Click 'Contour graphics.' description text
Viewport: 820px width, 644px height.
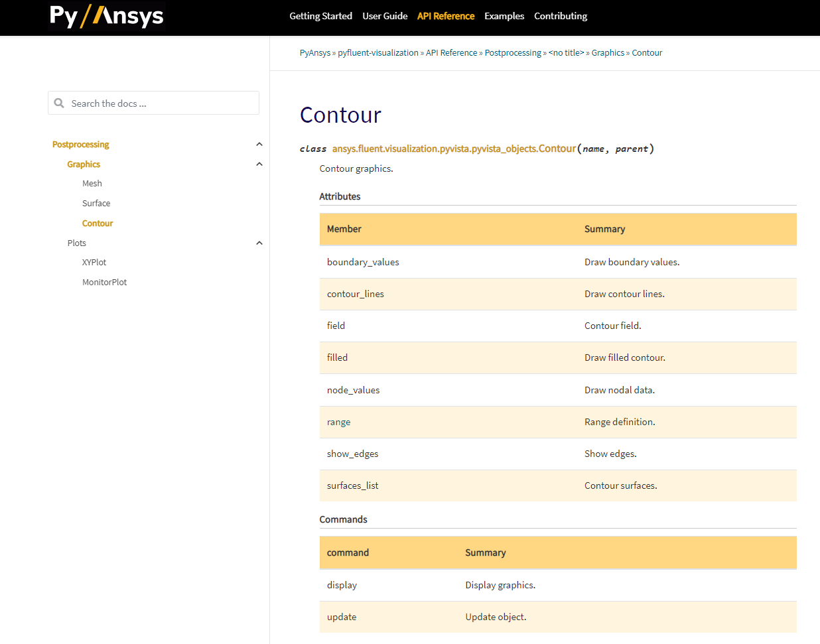[x=356, y=169]
